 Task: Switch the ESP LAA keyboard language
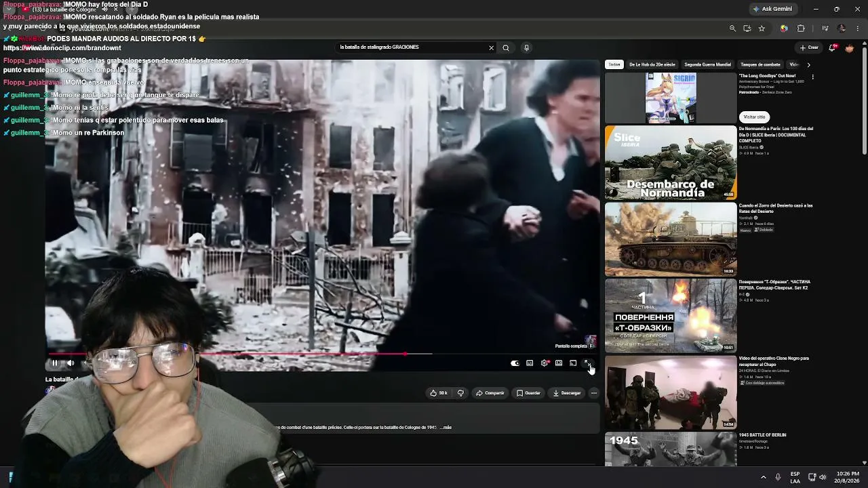(795, 477)
